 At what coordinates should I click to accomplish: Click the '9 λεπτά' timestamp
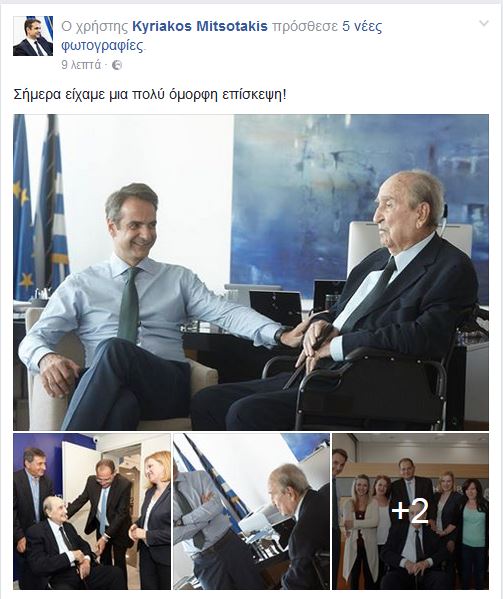tap(81, 65)
